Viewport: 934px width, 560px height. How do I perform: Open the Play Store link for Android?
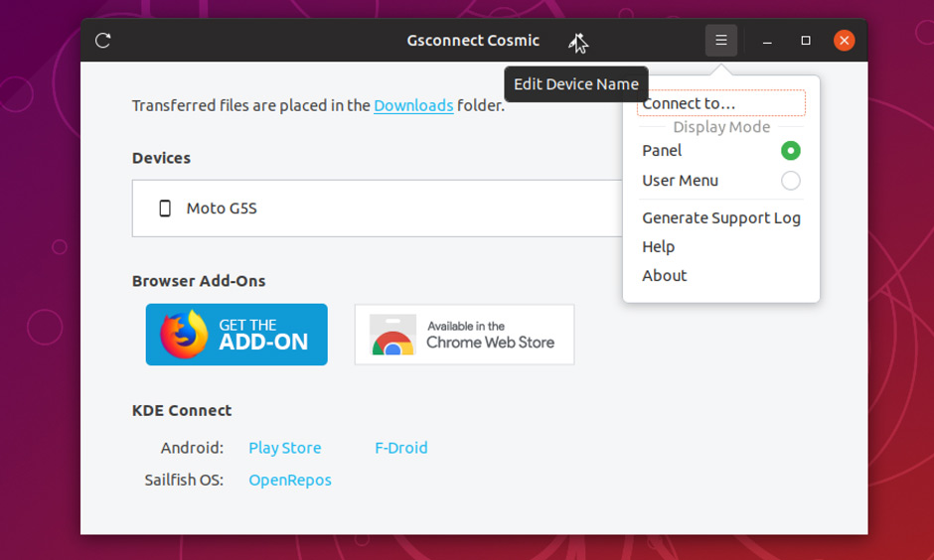point(285,448)
